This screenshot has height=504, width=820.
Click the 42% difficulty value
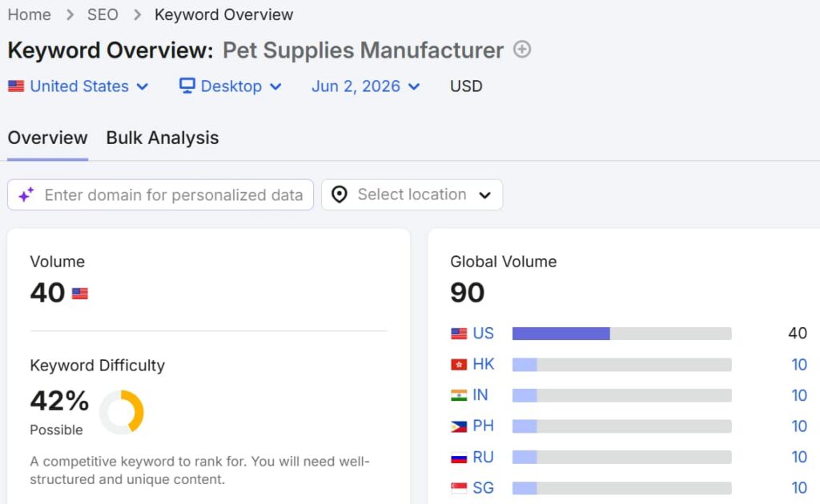point(59,401)
